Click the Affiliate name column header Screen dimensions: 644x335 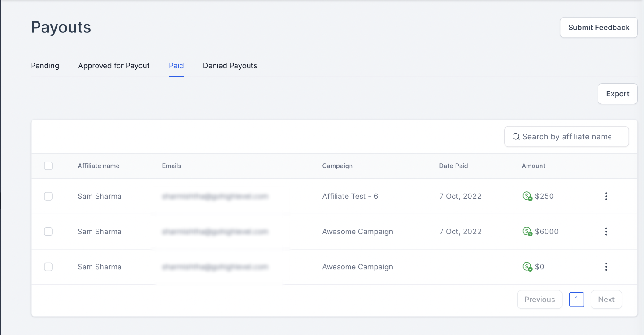99,166
